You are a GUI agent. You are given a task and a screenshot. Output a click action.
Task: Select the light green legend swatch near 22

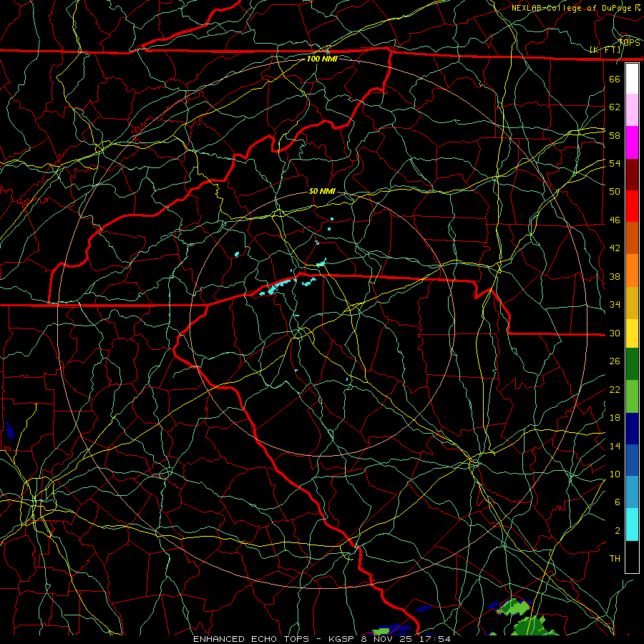[x=632, y=396]
